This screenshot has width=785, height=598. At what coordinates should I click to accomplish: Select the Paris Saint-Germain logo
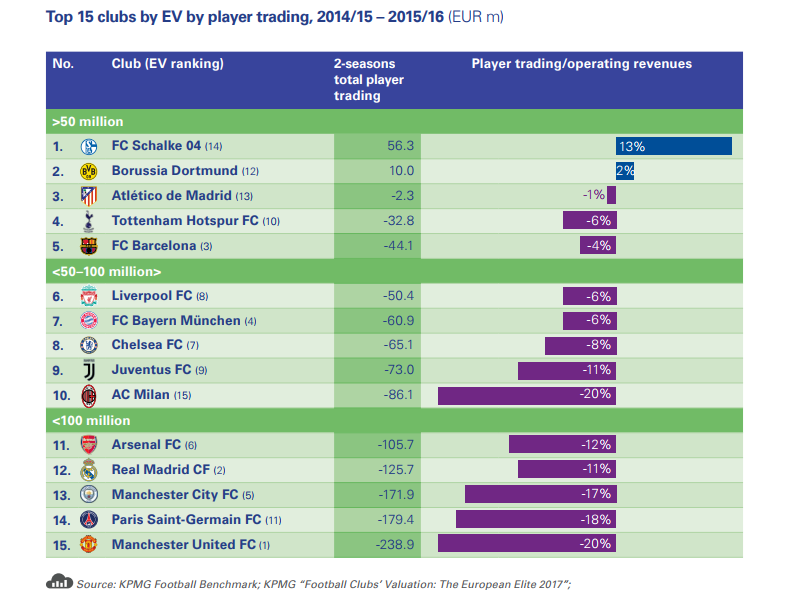point(89,520)
